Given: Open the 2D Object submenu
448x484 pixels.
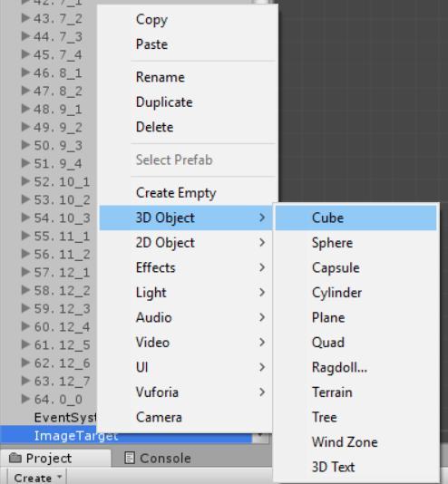Looking at the screenshot, I should pos(186,243).
